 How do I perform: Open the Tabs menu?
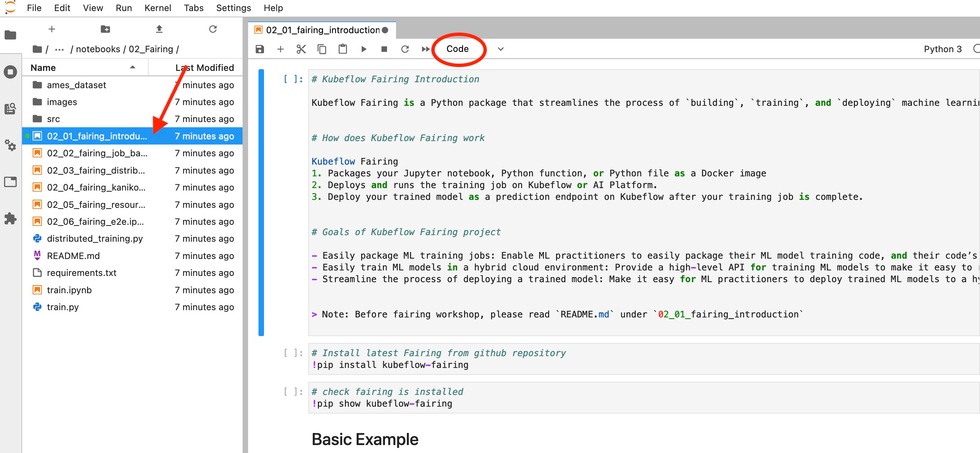(x=194, y=8)
